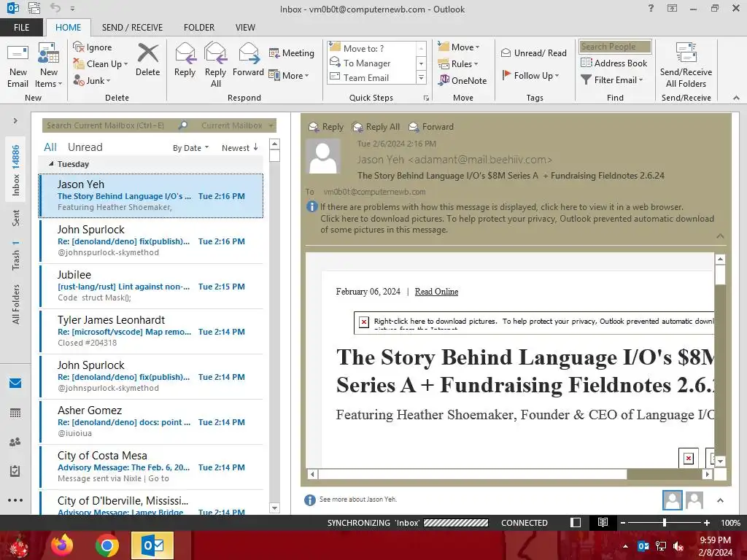
Task: Switch to the Mail view
Action: (x=15, y=384)
